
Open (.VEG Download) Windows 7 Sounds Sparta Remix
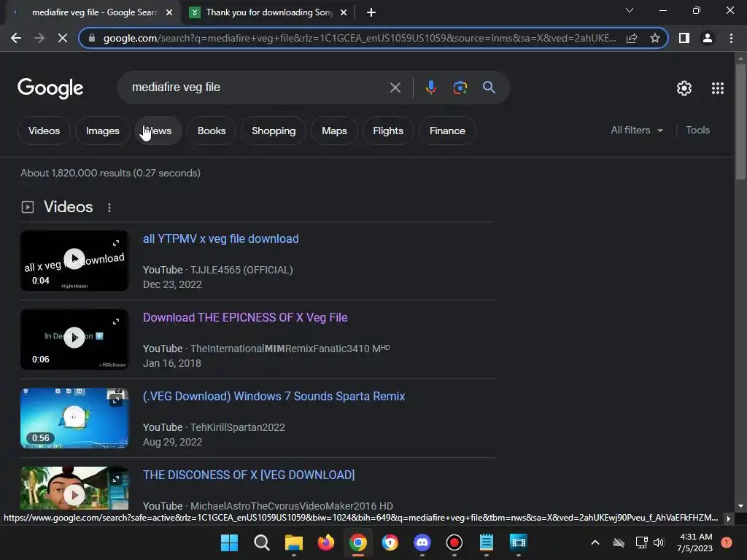coord(274,396)
